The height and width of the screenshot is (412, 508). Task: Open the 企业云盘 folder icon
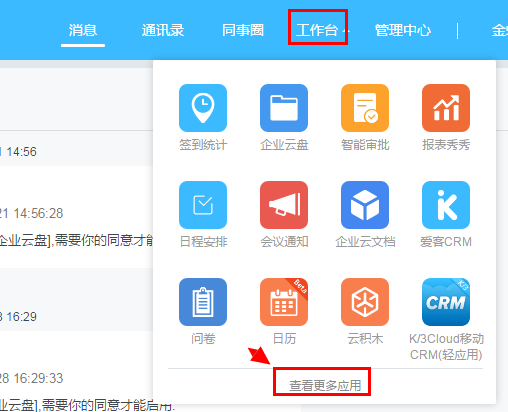pyautogui.click(x=284, y=108)
